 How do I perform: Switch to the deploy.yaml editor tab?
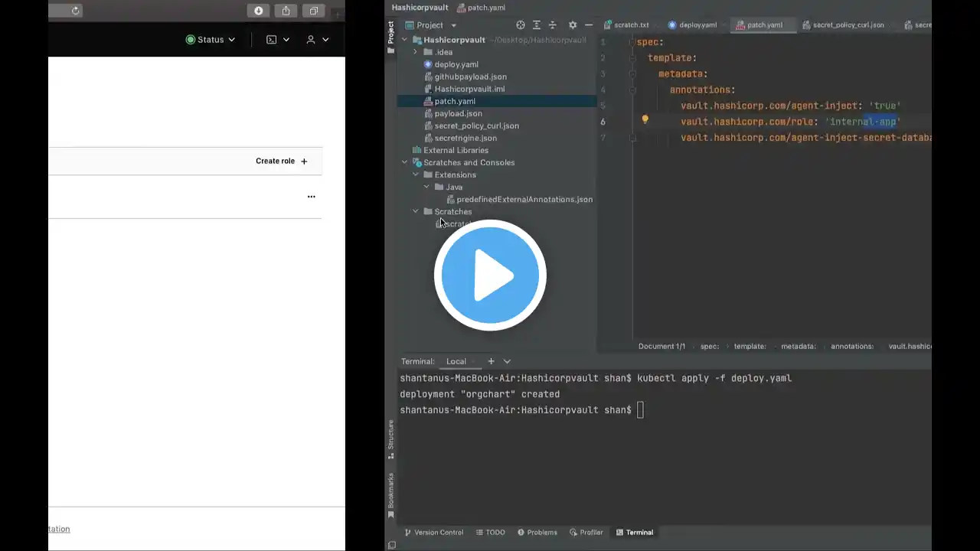[692, 25]
